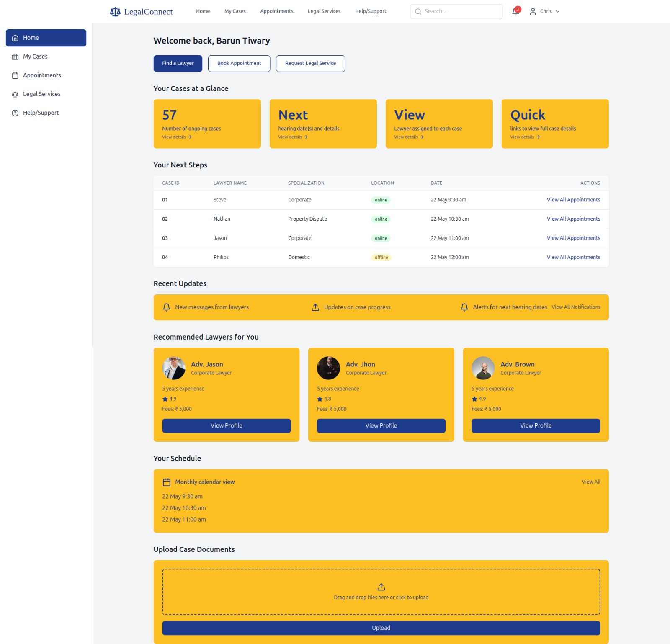
Task: View profile of Adv. Jhon
Action: [381, 426]
